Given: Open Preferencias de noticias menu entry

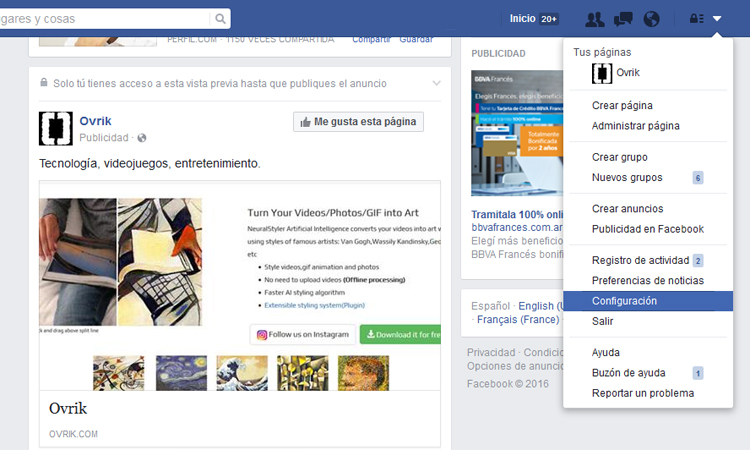Looking at the screenshot, I should click(x=648, y=281).
